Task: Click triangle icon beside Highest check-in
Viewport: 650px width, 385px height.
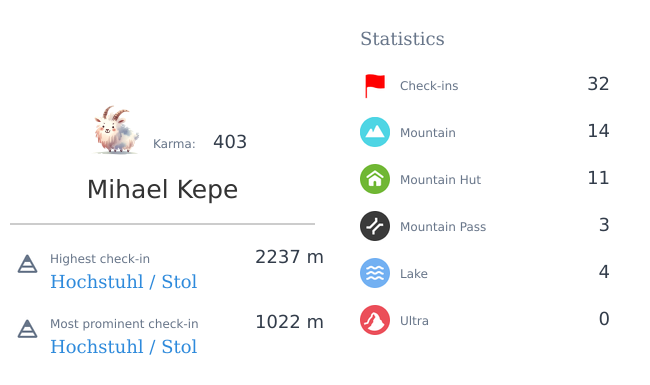Action: tap(27, 264)
